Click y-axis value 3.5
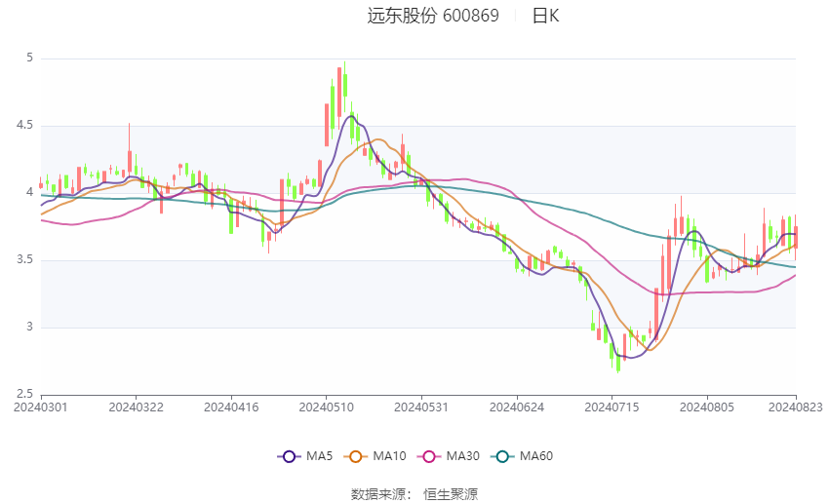The height and width of the screenshot is (504, 829). (24, 259)
